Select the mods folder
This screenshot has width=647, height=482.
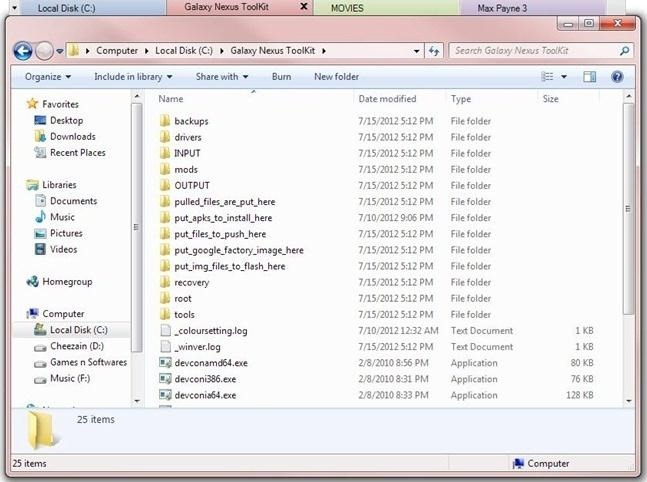[x=186, y=169]
